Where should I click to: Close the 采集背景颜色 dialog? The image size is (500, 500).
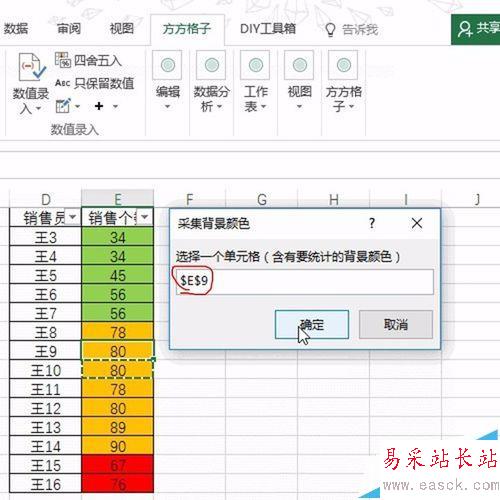pyautogui.click(x=417, y=223)
